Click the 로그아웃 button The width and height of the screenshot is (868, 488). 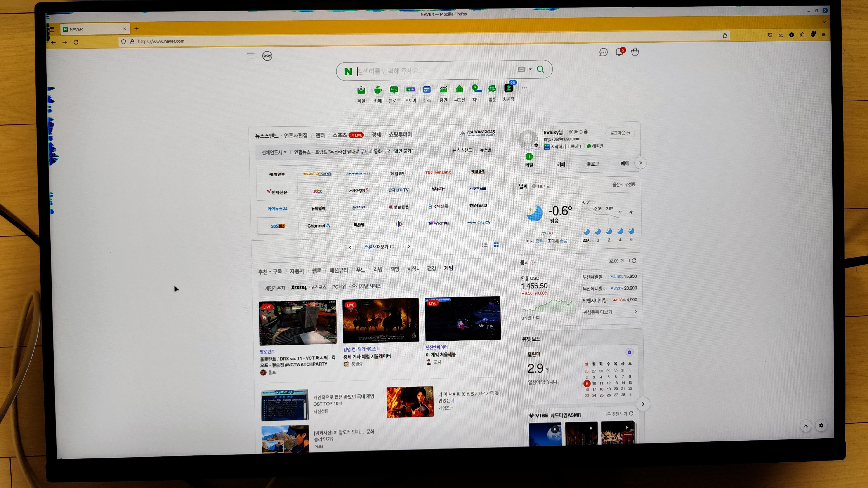(620, 133)
